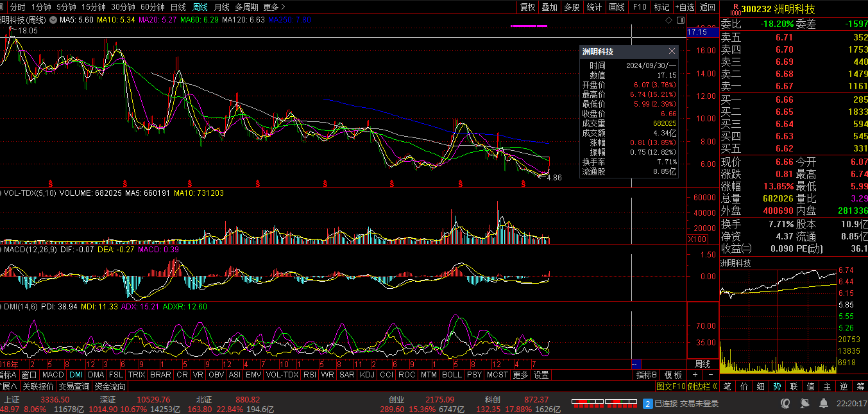Screen dimensions: 868x414
Task: Open the 图文F10 information page
Action: 671,386
